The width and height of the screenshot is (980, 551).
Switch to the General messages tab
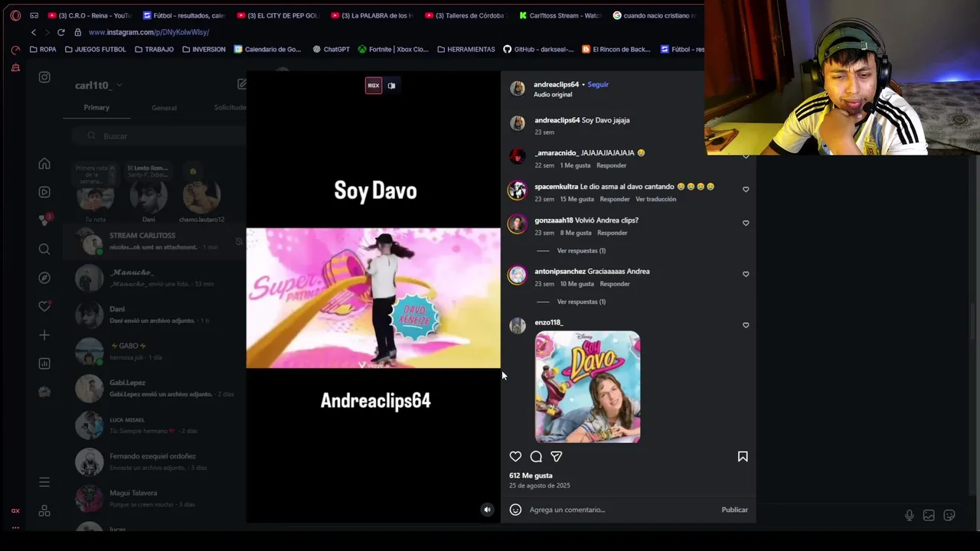tap(164, 108)
